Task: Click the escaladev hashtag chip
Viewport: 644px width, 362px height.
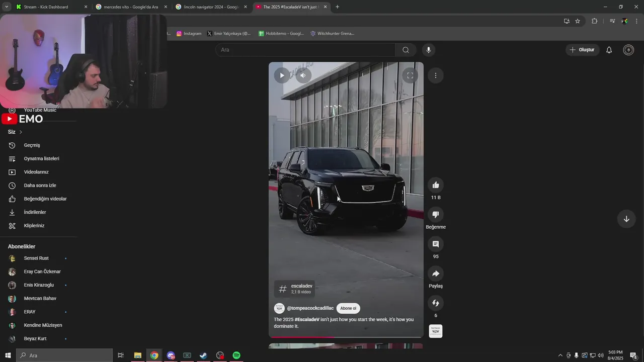Action: tap(295, 289)
